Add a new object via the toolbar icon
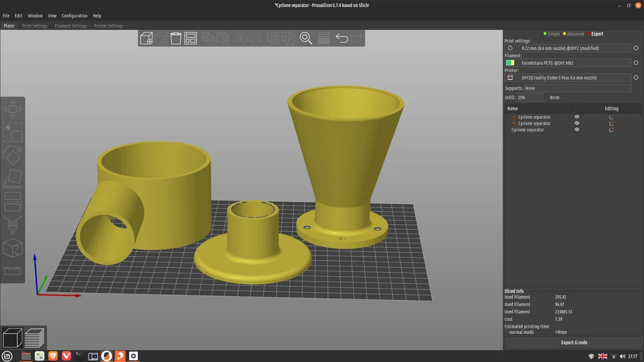The image size is (644, 362). 146,38
